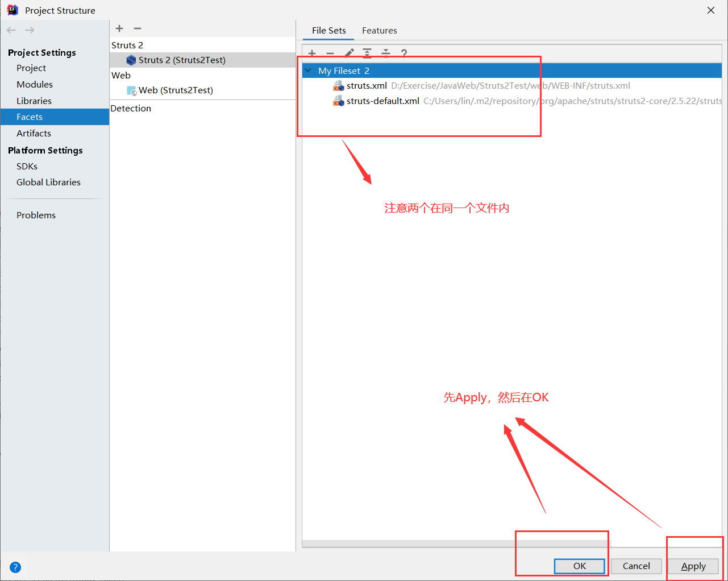Open SDKs platform settings
Viewport: 728px width, 581px height.
point(27,166)
